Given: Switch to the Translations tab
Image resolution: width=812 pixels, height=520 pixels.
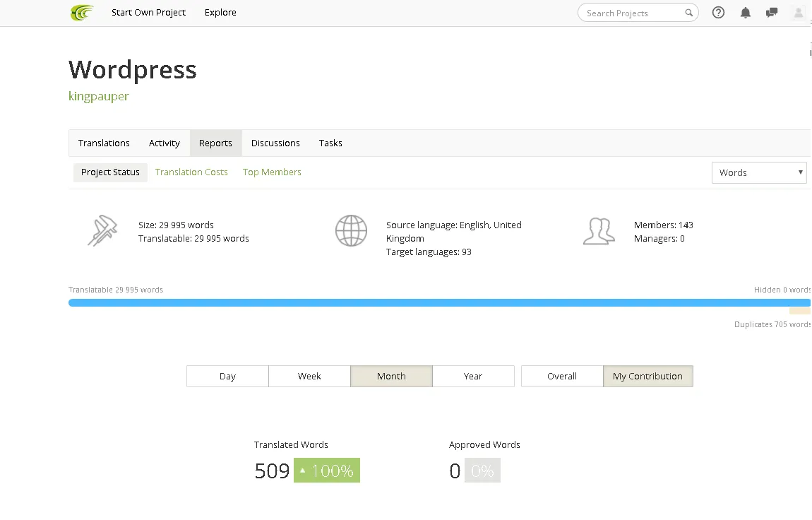Looking at the screenshot, I should coord(104,143).
